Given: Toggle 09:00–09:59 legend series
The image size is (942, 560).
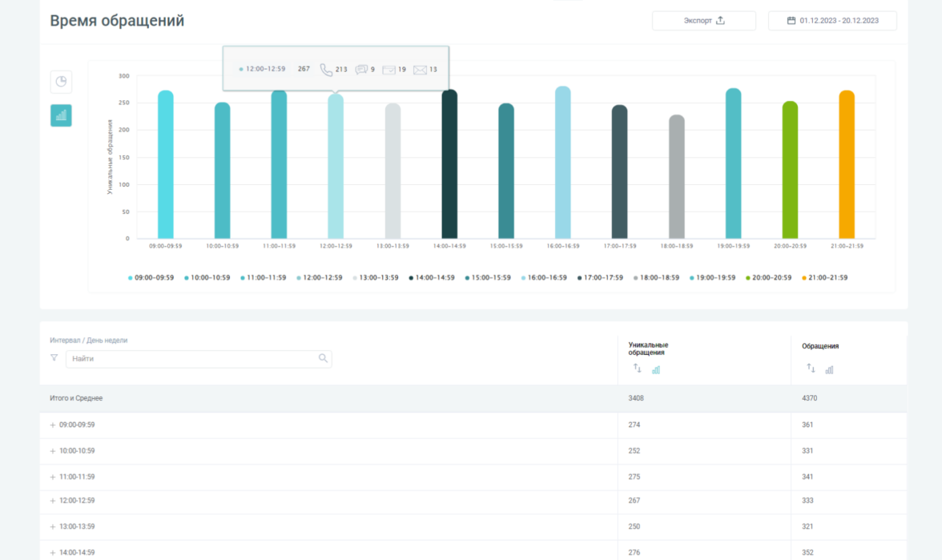Looking at the screenshot, I should click(x=151, y=278).
